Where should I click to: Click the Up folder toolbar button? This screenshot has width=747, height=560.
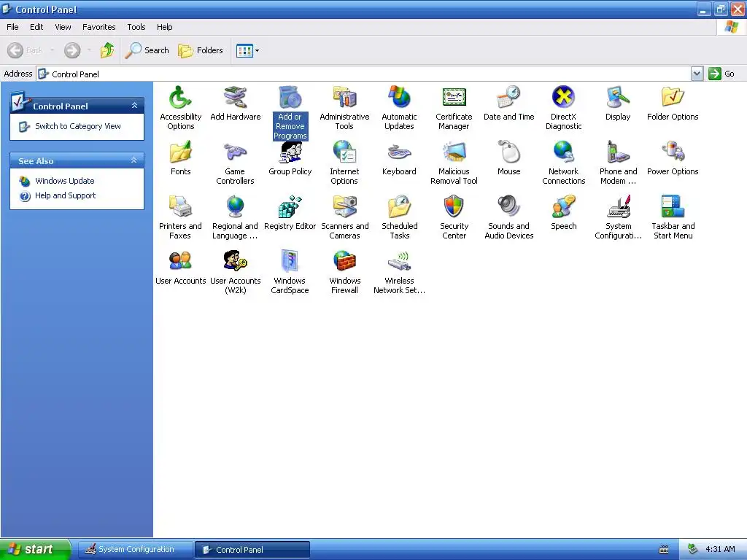[x=107, y=50]
